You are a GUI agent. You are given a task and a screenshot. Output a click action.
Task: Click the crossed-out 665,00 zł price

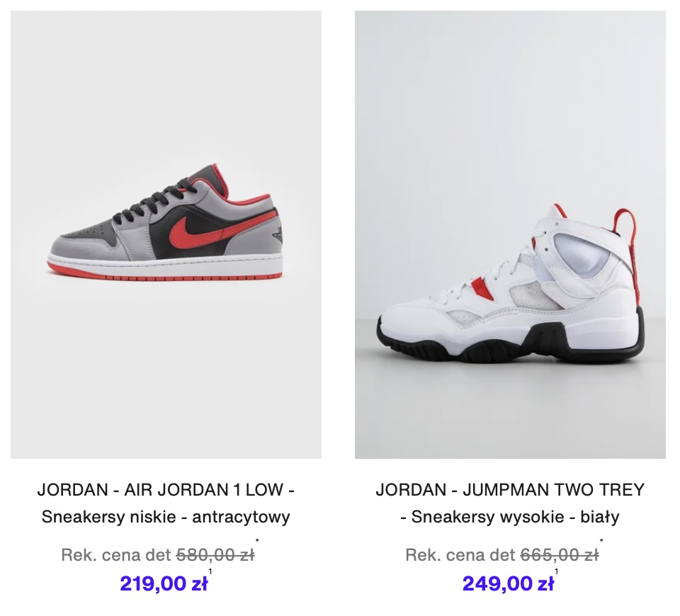click(x=560, y=555)
